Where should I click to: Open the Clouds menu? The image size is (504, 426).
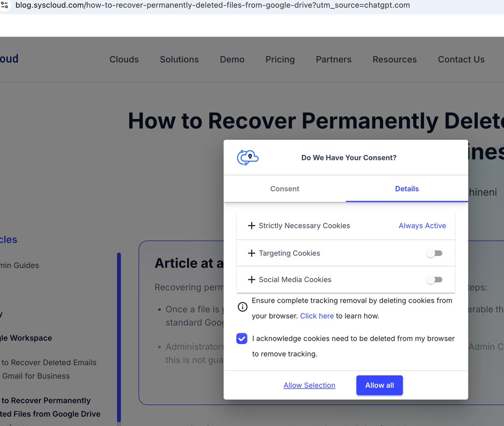pos(124,60)
